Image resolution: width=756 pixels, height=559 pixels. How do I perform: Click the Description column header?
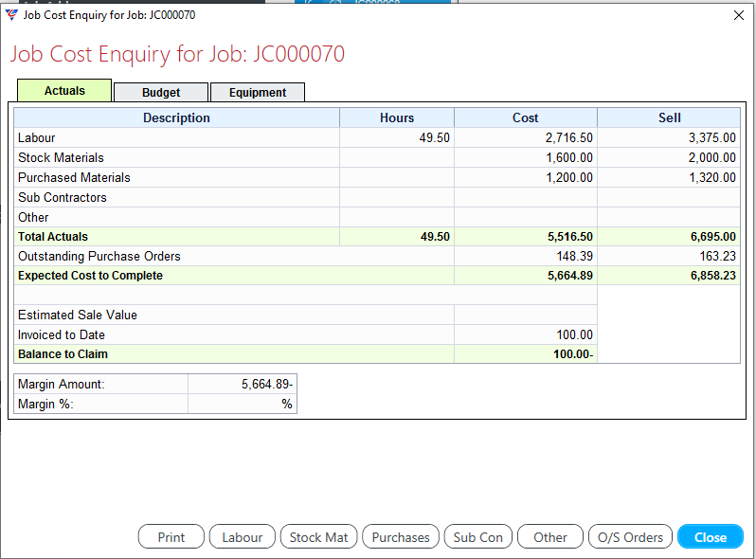pyautogui.click(x=176, y=118)
